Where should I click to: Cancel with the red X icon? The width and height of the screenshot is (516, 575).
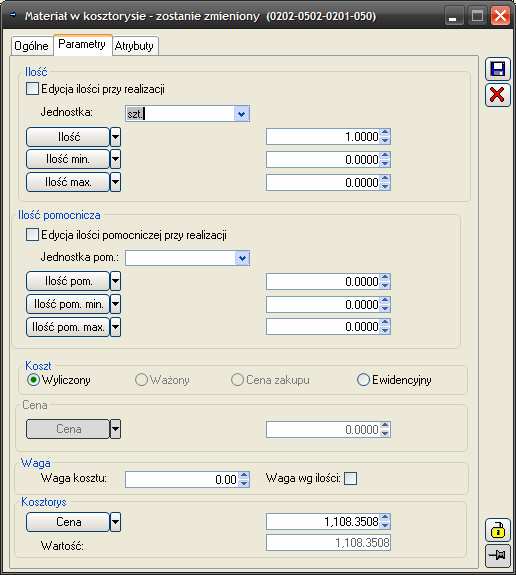[x=498, y=95]
